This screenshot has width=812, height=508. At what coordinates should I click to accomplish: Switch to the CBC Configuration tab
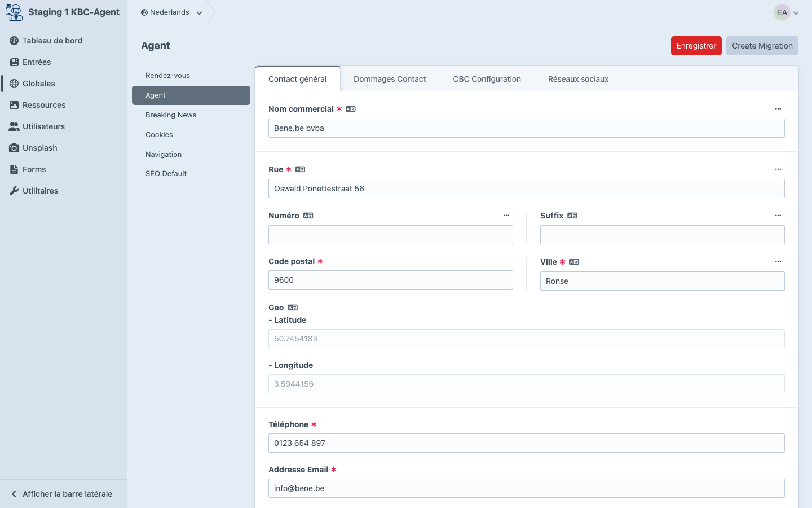[x=487, y=79]
